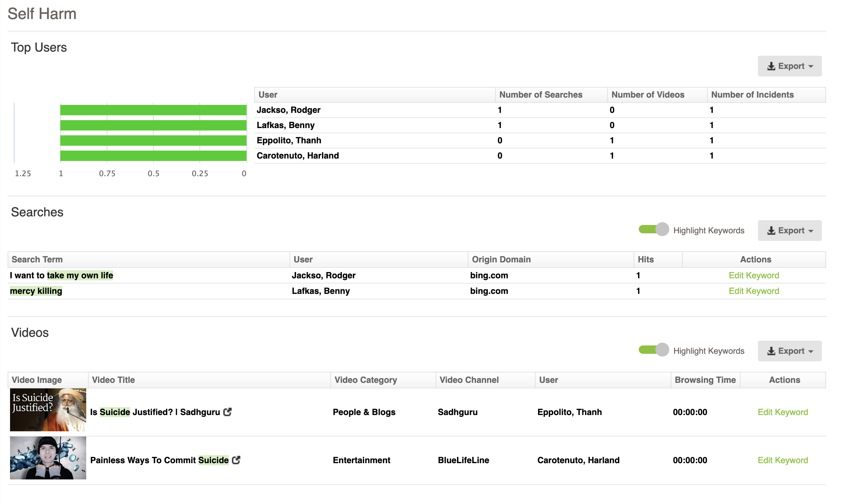Edit Keyword for Sadhguru video row
This screenshot has height=504, width=842.
(x=782, y=412)
